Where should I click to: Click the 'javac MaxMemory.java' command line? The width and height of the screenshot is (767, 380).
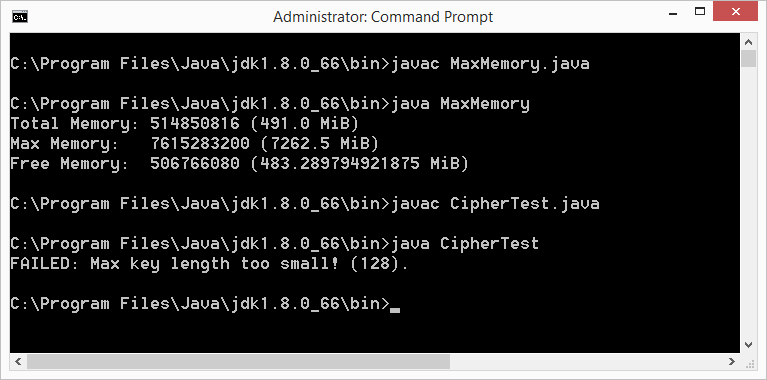[300, 64]
